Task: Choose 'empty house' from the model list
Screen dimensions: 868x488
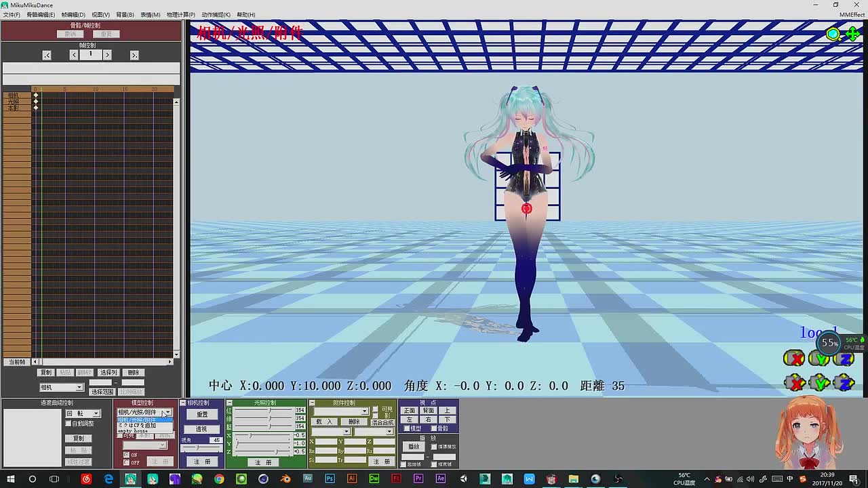Action: click(144, 430)
